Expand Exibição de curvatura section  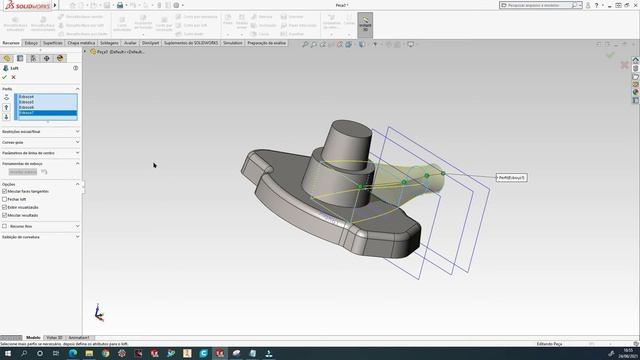78,237
